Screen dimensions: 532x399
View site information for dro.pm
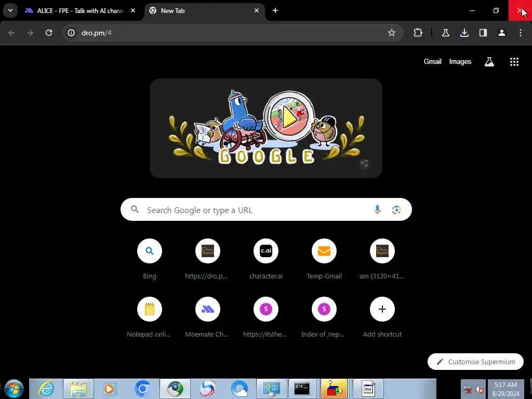click(x=71, y=33)
